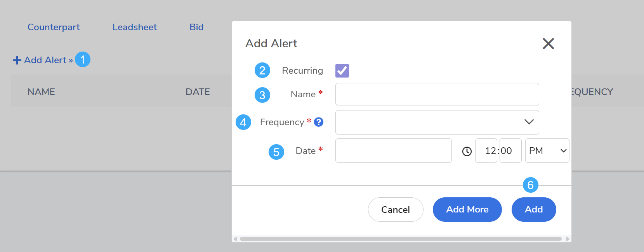
Task: Click the numbered step 6 badge
Action: [530, 185]
